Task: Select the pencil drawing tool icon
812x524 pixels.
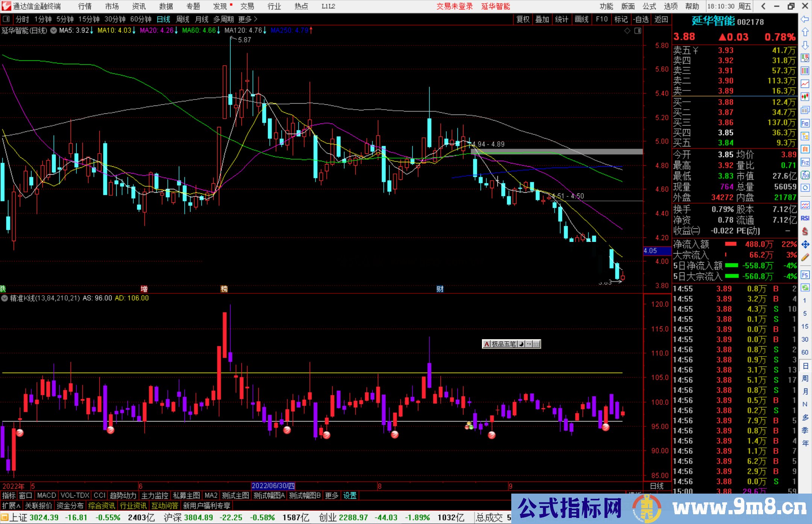Action: coord(805,258)
